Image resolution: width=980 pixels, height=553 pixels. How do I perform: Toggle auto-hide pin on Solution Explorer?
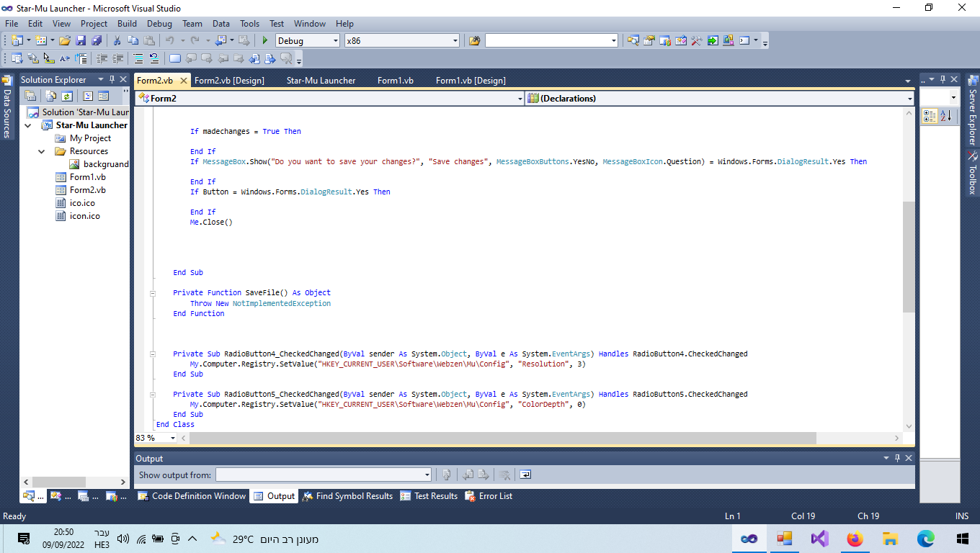coord(112,80)
